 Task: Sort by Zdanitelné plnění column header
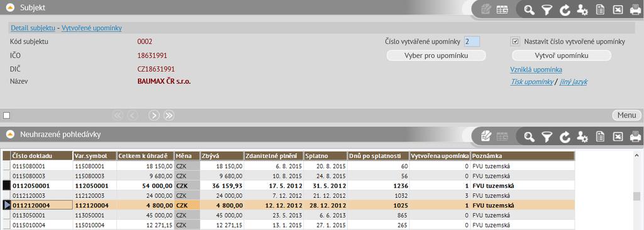(x=274, y=156)
